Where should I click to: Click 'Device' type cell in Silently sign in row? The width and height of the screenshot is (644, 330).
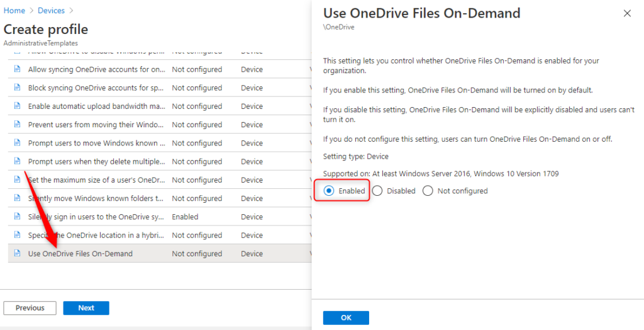252,217
